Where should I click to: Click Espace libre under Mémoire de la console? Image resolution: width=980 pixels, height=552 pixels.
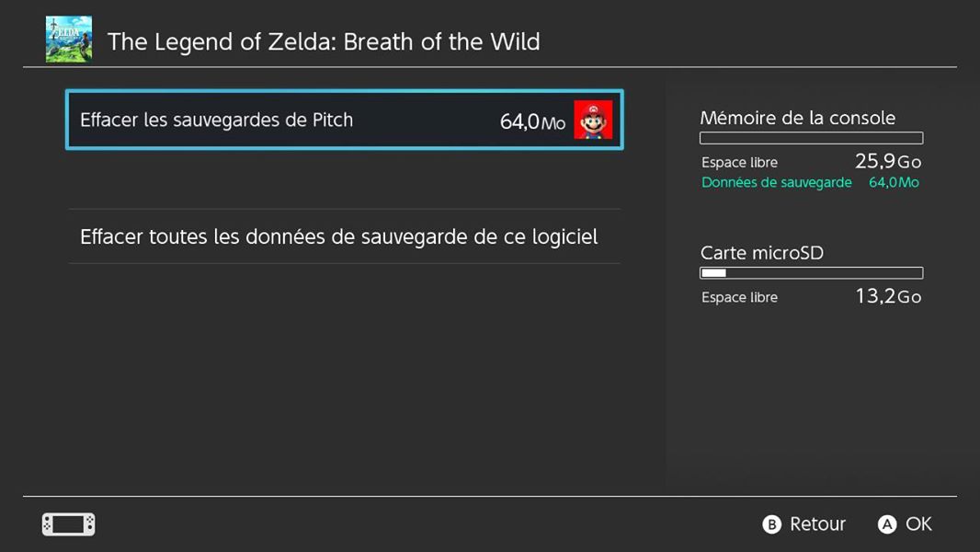click(x=739, y=163)
